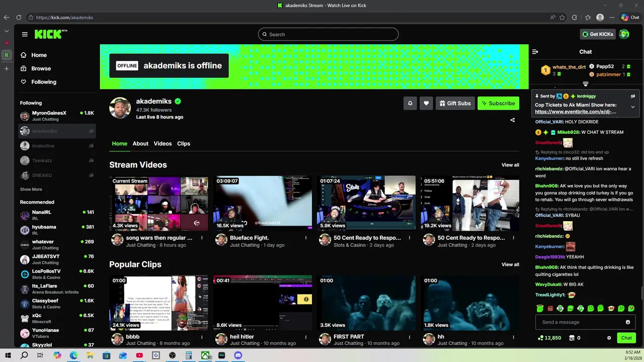Select the Home channel tab

pos(119,143)
